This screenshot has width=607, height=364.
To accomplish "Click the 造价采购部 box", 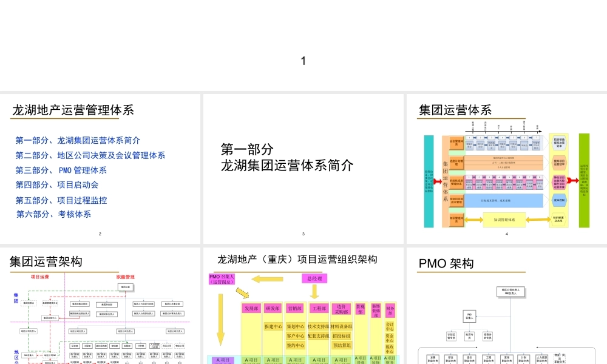I will 341,309.
